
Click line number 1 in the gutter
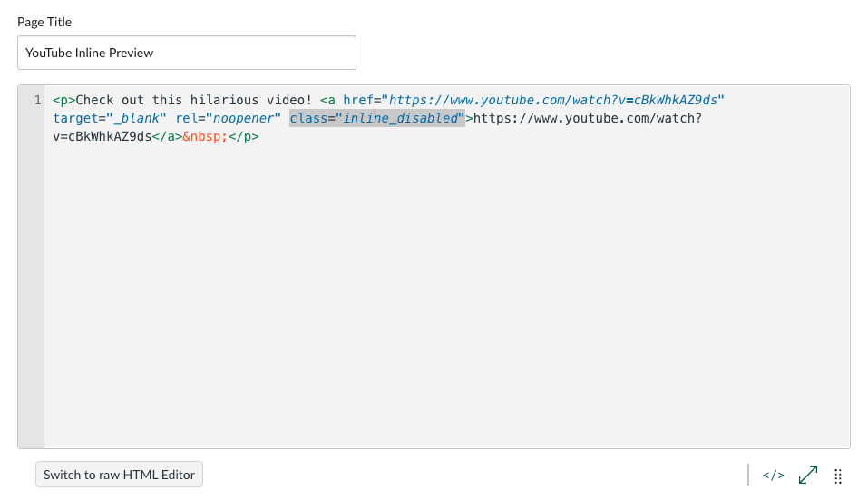coord(38,101)
